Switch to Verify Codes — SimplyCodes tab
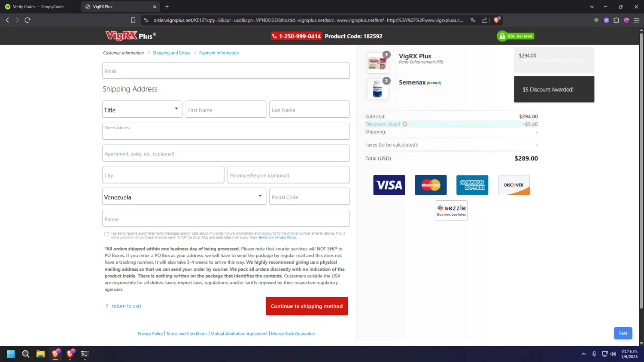 [x=39, y=6]
